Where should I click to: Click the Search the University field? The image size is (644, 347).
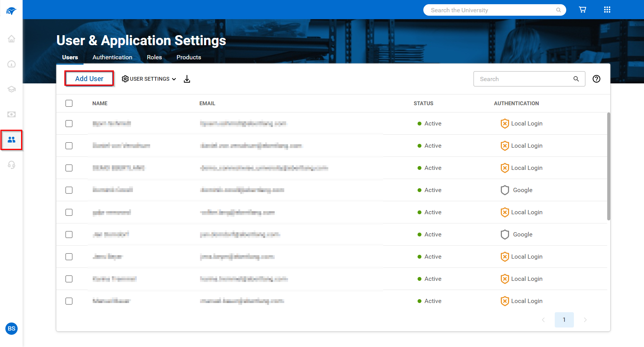(490, 10)
